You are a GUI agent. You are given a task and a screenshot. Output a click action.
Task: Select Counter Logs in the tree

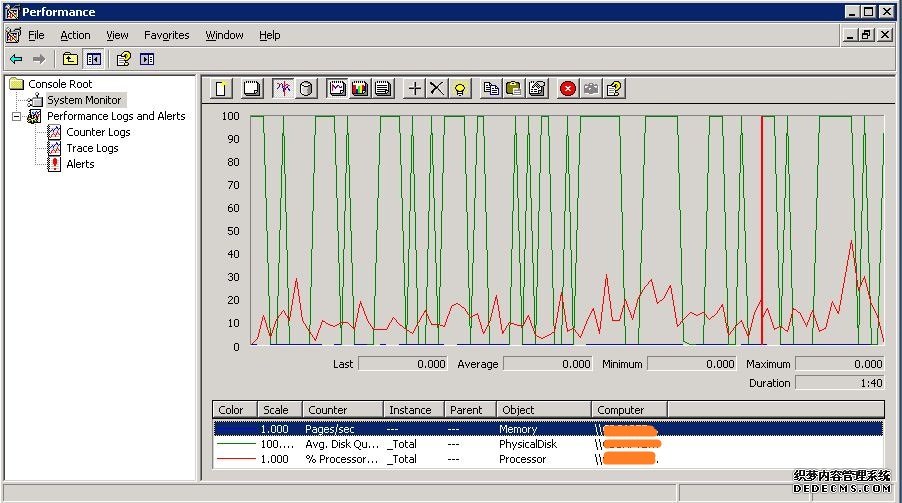coord(98,132)
